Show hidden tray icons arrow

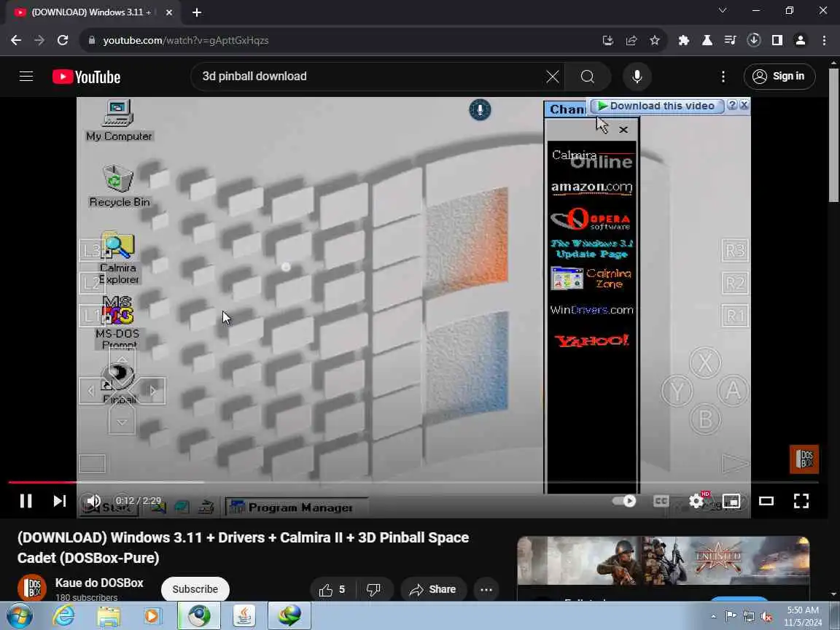(x=713, y=617)
